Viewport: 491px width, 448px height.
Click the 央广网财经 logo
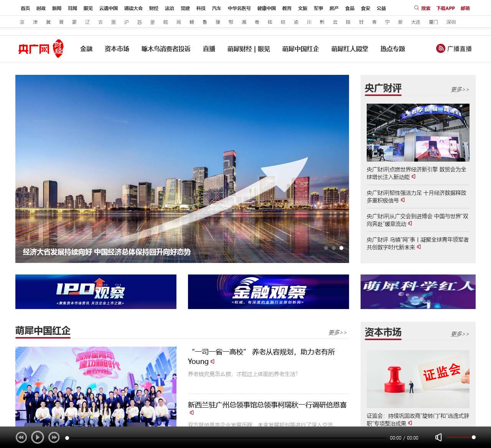tap(41, 48)
